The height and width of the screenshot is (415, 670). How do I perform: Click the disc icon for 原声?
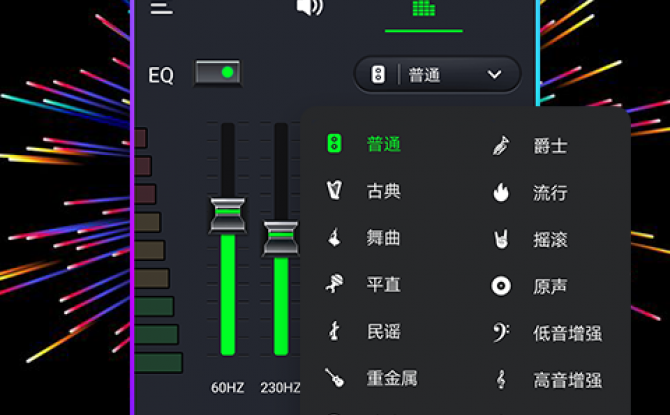click(501, 286)
